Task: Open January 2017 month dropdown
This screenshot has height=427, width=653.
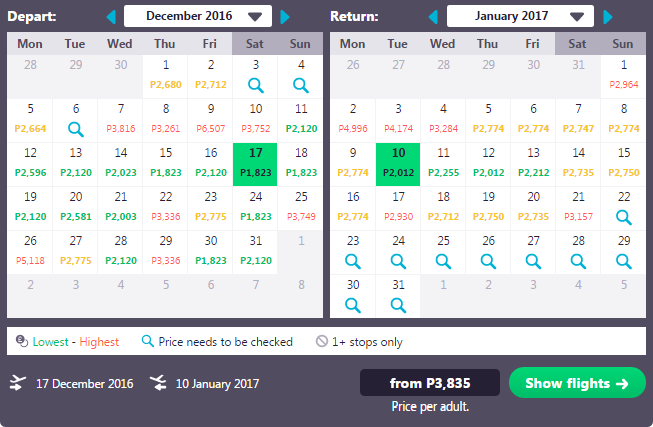Action: (520, 16)
